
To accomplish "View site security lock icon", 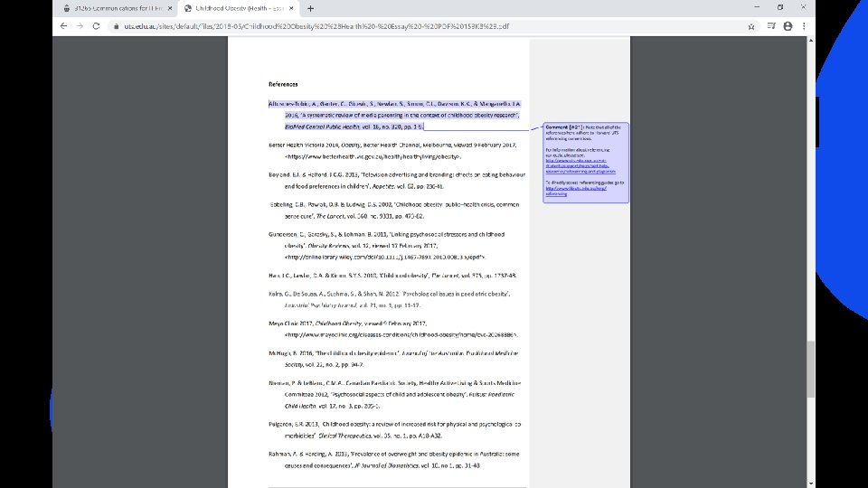I will [x=116, y=26].
